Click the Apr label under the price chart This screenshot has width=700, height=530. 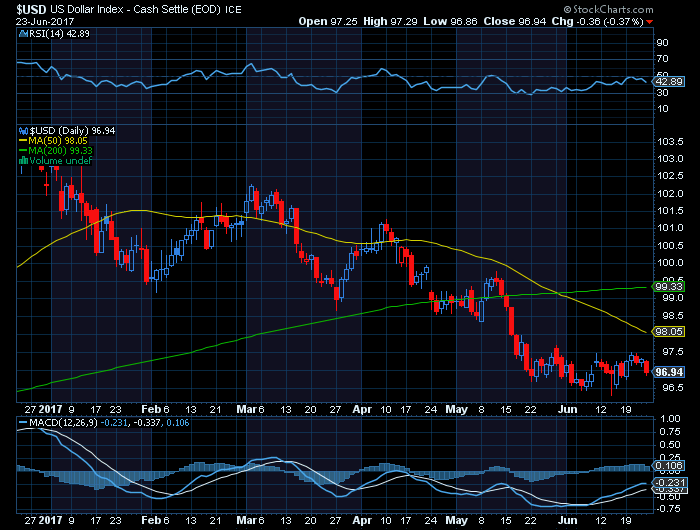point(362,409)
